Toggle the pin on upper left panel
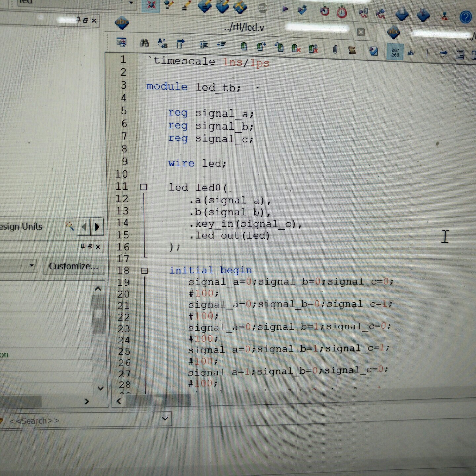This screenshot has height=476, width=476. 78,20
